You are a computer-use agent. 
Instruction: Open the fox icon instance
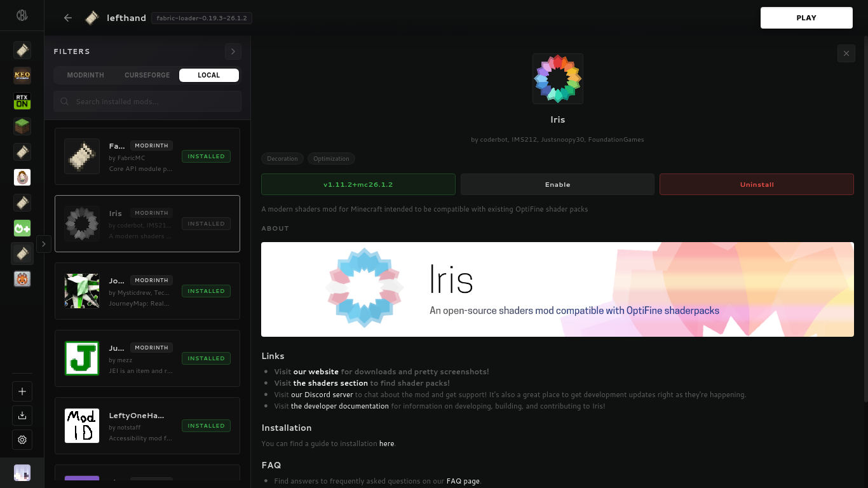point(22,279)
